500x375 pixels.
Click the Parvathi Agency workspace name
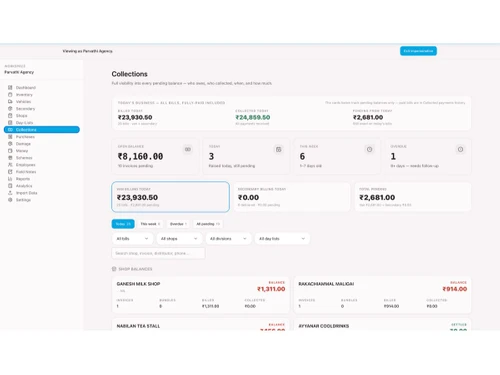tap(19, 72)
